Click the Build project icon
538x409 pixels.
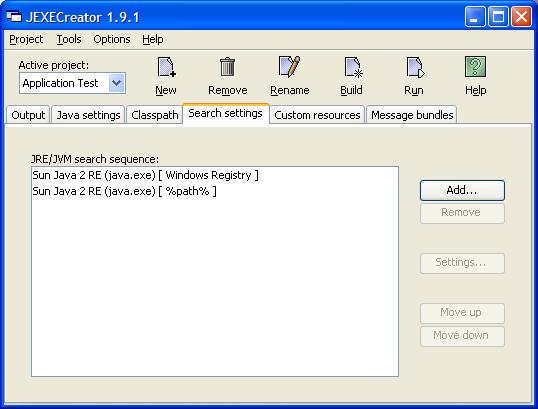353,67
